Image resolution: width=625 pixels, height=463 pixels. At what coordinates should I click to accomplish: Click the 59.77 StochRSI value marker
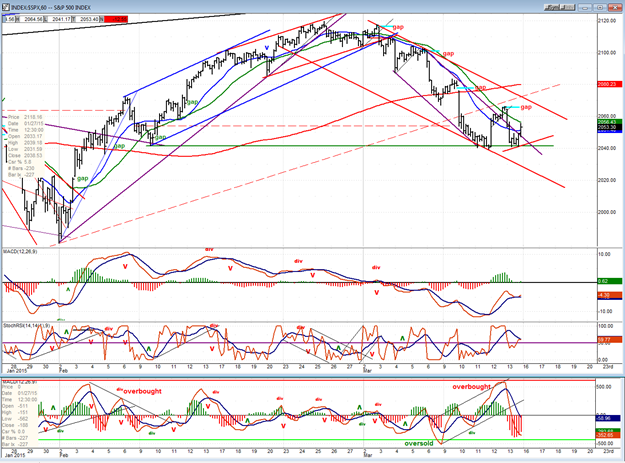609,339
